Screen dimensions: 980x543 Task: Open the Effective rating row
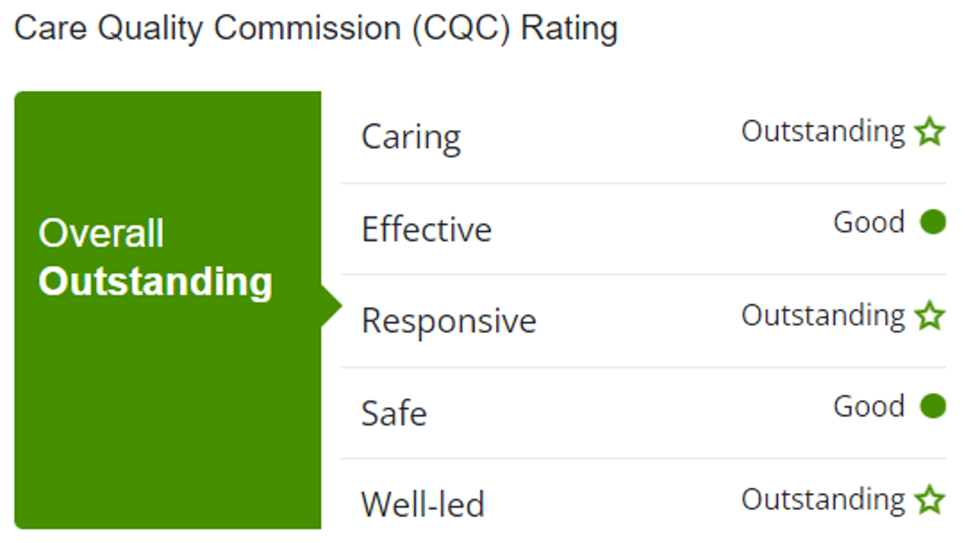[x=643, y=228]
